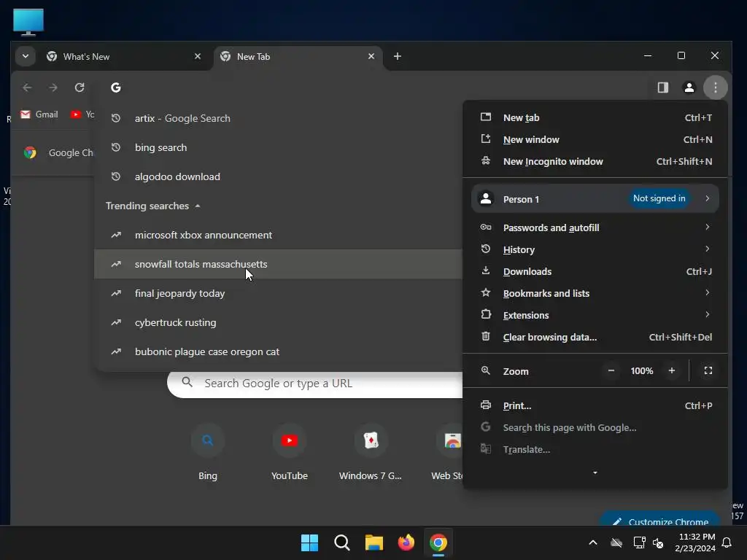Open the clock showing 11:32 PM

point(695,542)
